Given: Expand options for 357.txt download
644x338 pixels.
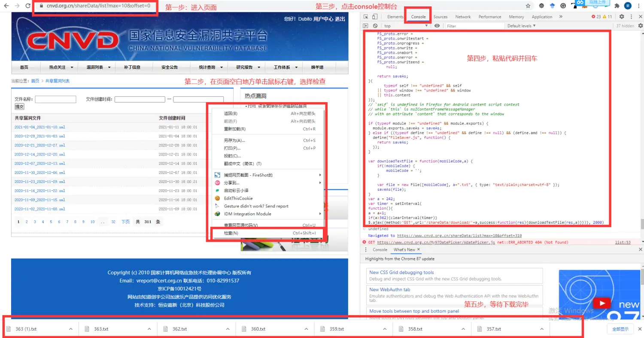Looking at the screenshot, I should [542, 329].
